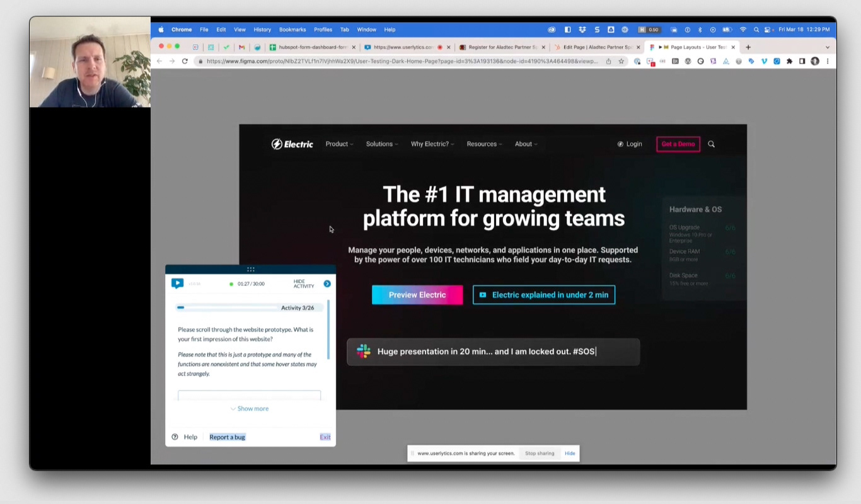Expand the Why Electric? menu
This screenshot has height=504, width=861.
click(x=432, y=144)
